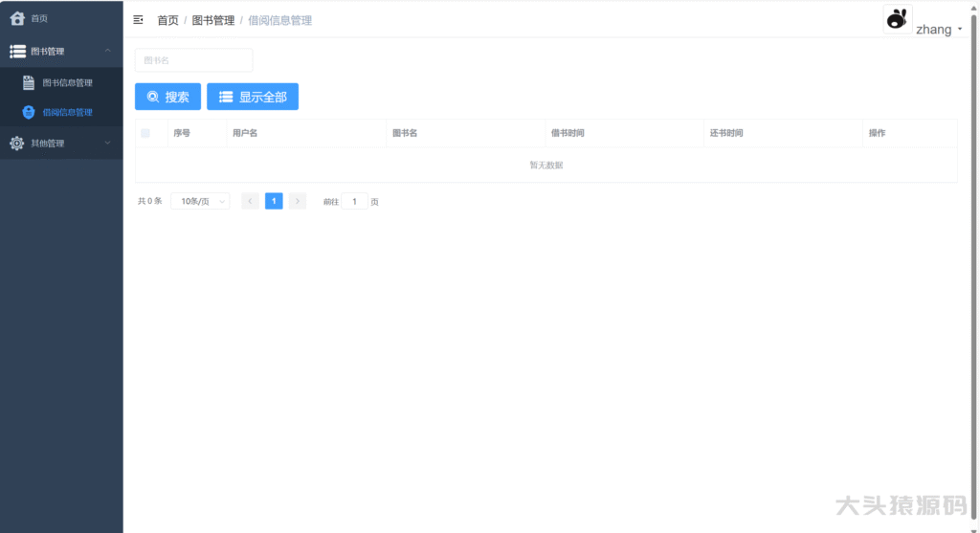The width and height of the screenshot is (980, 533).
Task: Select 借阅信息管理 menu item
Action: [61, 113]
